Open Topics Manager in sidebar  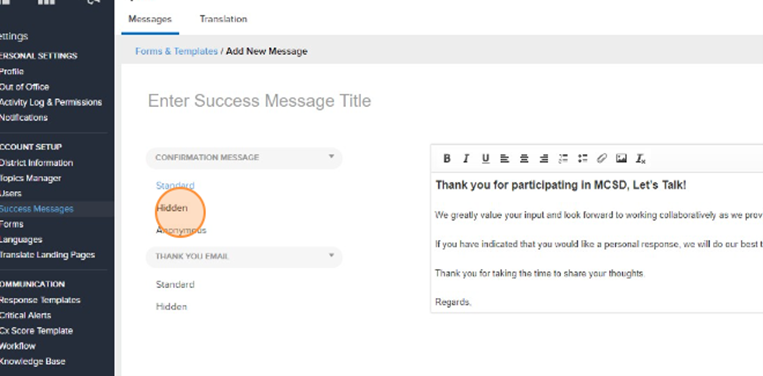point(31,178)
